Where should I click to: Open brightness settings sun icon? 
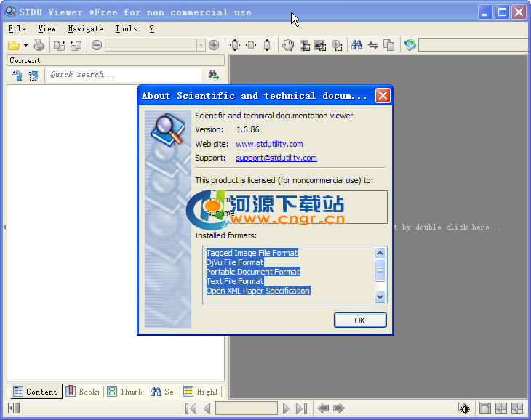[x=465, y=408]
